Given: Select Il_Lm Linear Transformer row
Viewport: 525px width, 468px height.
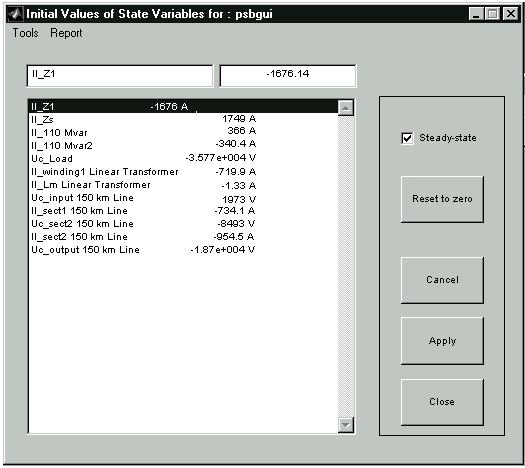Looking at the screenshot, I should (183, 184).
